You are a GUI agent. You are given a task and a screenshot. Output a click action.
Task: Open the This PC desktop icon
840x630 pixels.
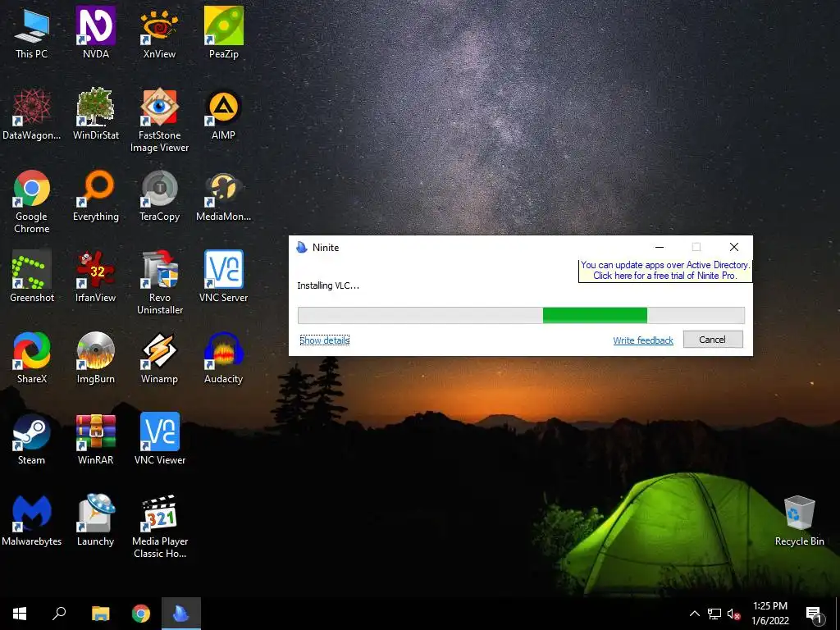(x=32, y=33)
